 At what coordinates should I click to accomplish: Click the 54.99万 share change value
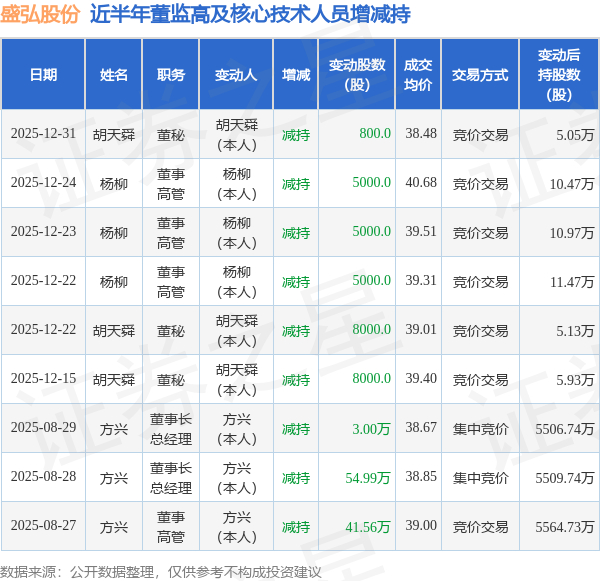pyautogui.click(x=368, y=478)
